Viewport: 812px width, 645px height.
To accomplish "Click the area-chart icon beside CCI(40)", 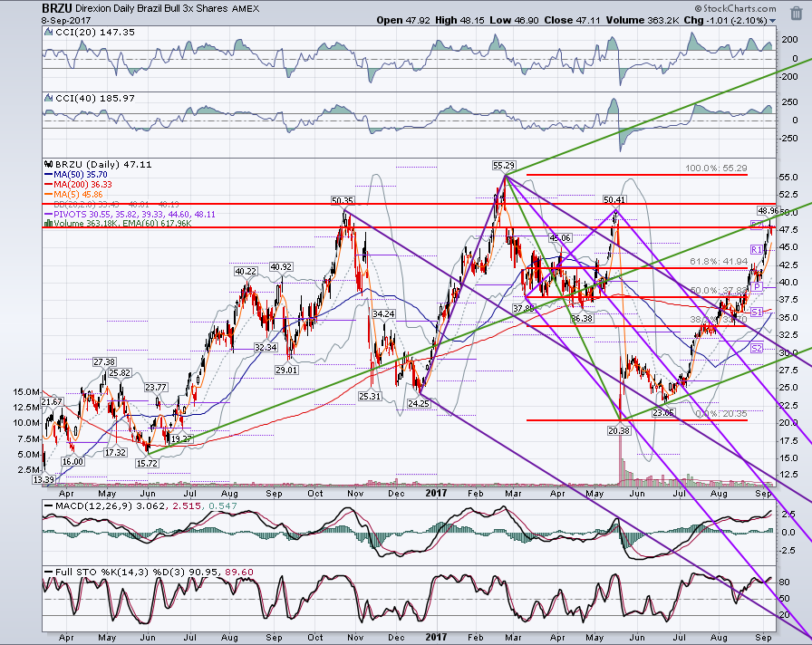I will tap(49, 98).
